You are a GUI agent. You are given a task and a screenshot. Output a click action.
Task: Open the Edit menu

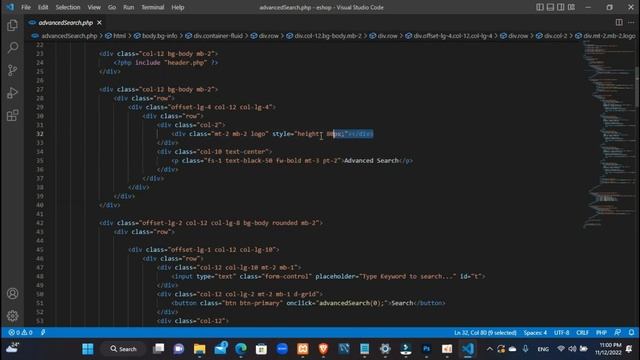(x=43, y=7)
